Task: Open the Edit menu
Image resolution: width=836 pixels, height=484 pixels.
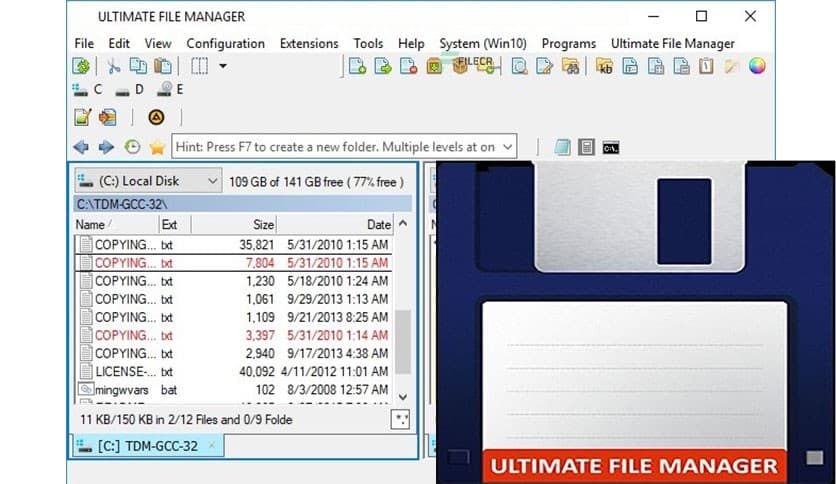Action: click(119, 44)
